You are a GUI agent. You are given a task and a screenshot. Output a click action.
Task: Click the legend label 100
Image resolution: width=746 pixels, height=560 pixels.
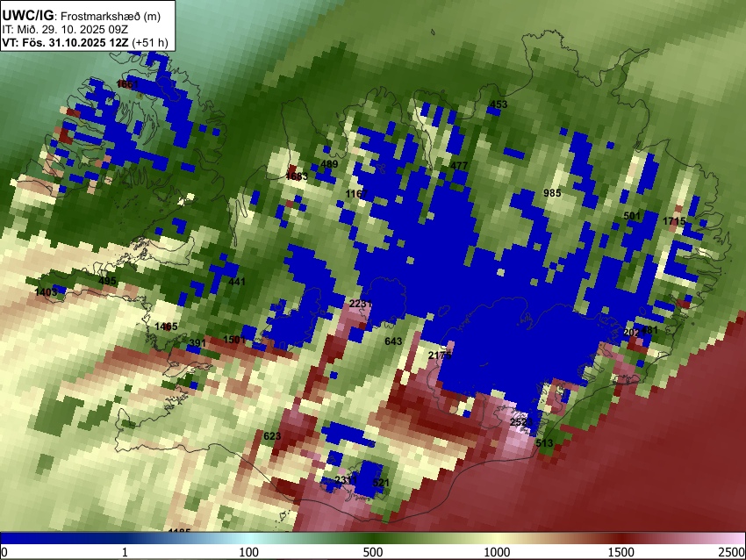point(249,552)
